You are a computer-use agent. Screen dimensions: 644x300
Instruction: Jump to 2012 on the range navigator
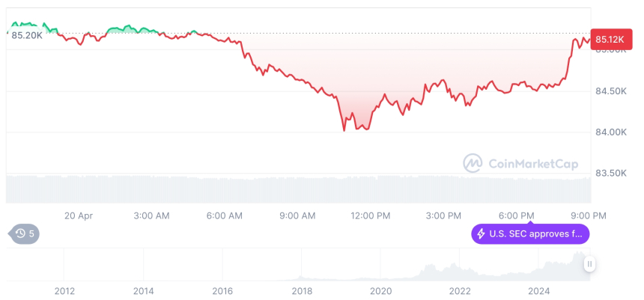pyautogui.click(x=64, y=291)
